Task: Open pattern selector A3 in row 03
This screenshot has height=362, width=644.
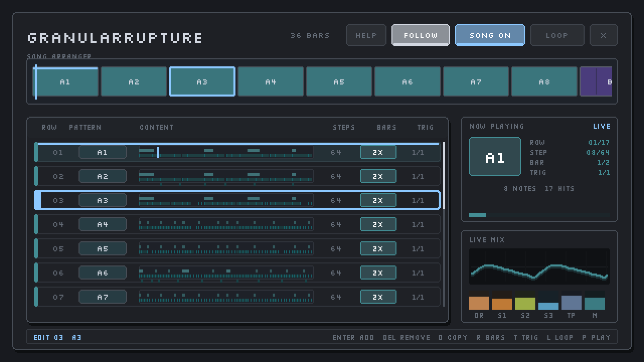Action: [x=103, y=201]
